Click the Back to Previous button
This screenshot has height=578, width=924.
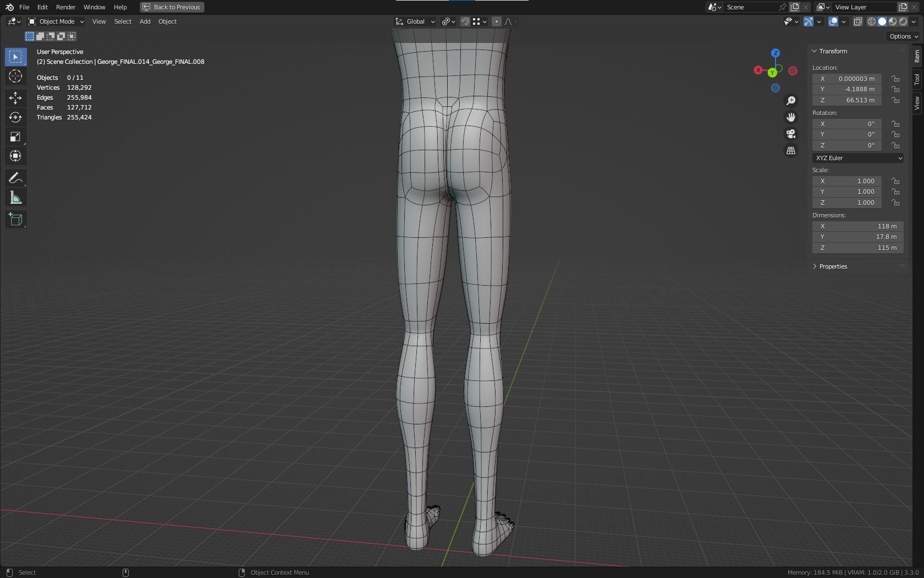click(x=172, y=7)
